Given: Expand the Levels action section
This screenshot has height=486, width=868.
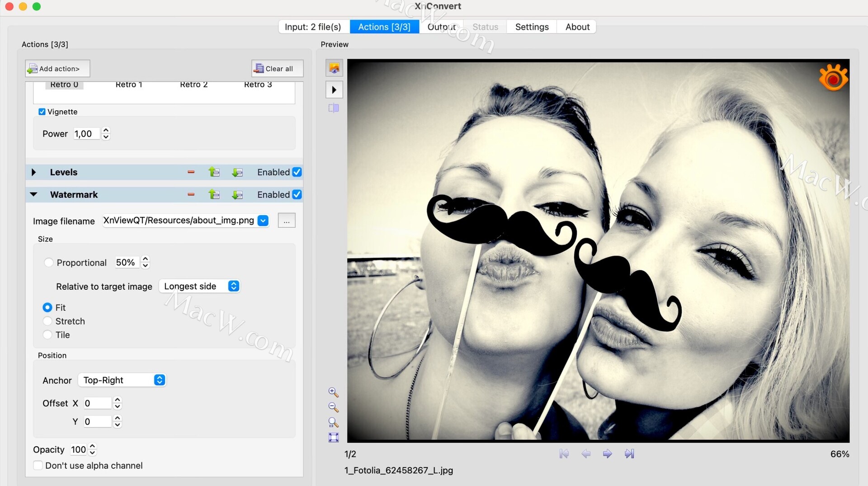Looking at the screenshot, I should 34,172.
